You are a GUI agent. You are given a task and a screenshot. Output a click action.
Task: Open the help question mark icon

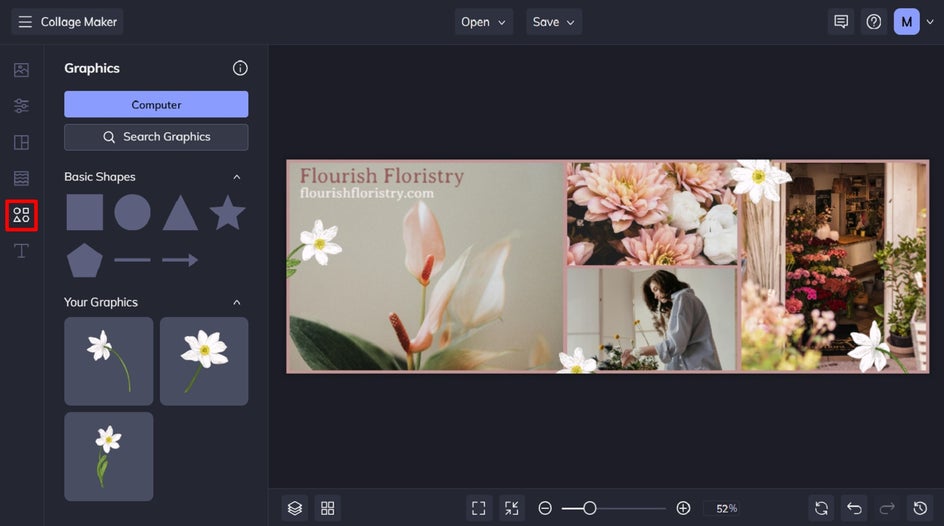point(874,22)
